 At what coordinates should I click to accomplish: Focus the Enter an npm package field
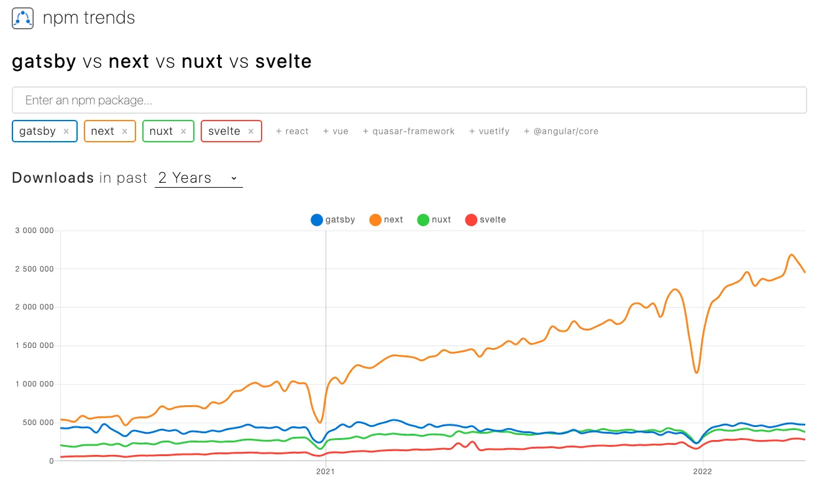click(x=409, y=100)
